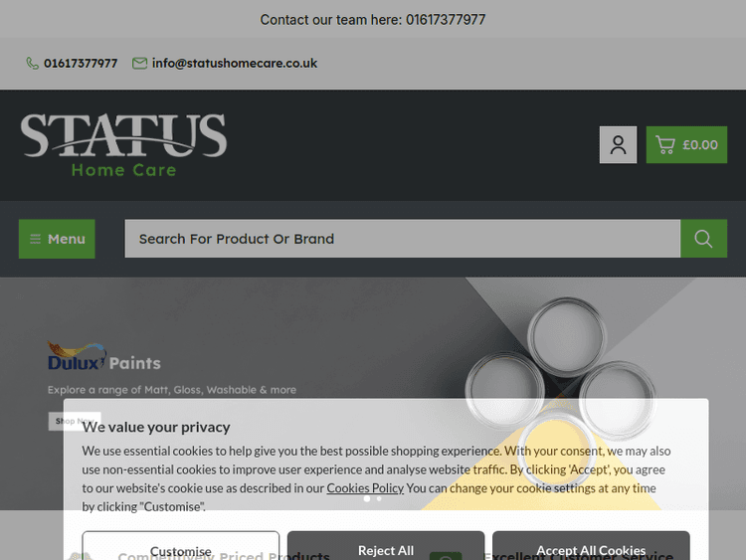This screenshot has height=560, width=746.
Task: Click the envelope email icon
Action: (x=139, y=64)
